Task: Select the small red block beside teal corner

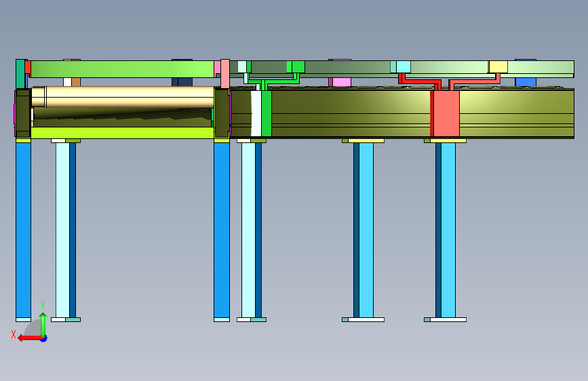Action: pos(28,67)
